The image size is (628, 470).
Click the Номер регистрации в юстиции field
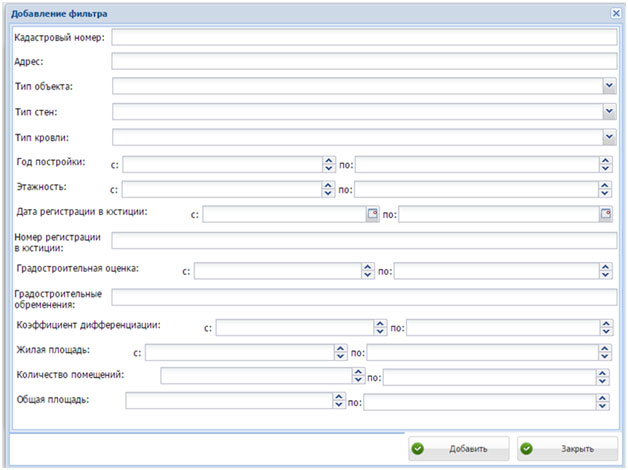[363, 241]
